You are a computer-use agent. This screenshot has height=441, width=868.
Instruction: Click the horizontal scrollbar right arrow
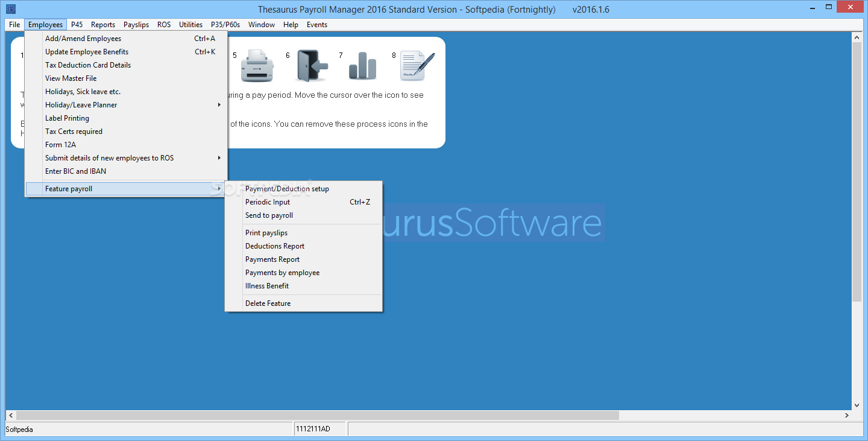click(x=847, y=416)
